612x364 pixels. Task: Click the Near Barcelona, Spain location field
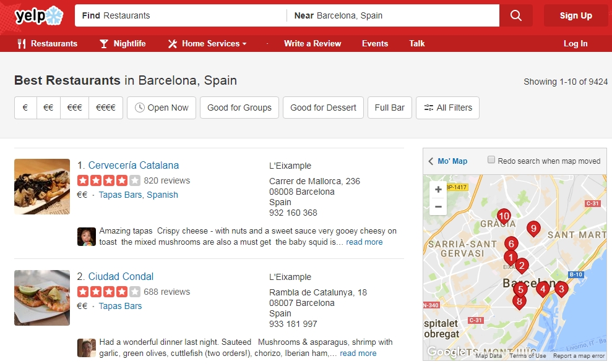click(393, 15)
